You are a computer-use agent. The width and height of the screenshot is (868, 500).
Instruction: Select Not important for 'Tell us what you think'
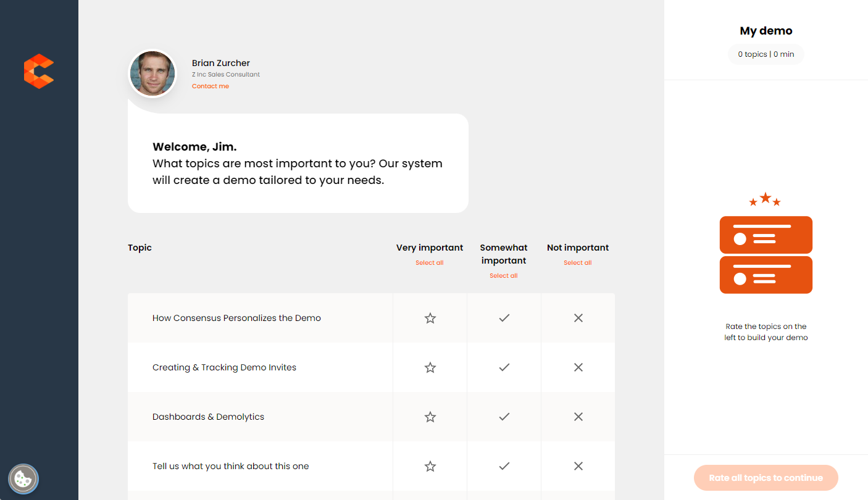(578, 465)
